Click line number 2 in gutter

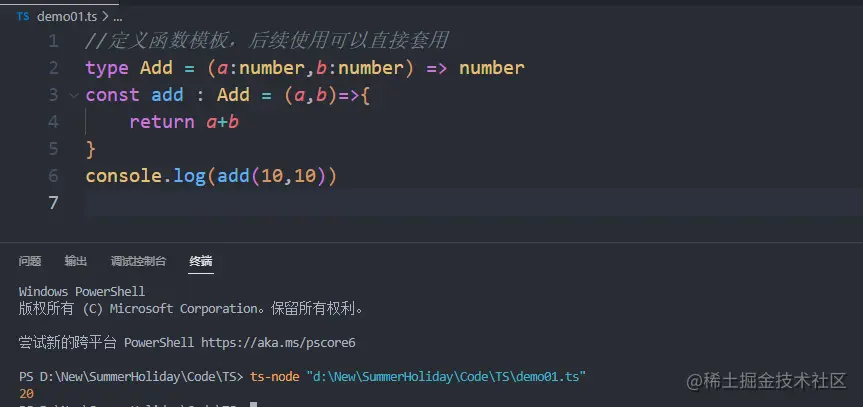(53, 68)
